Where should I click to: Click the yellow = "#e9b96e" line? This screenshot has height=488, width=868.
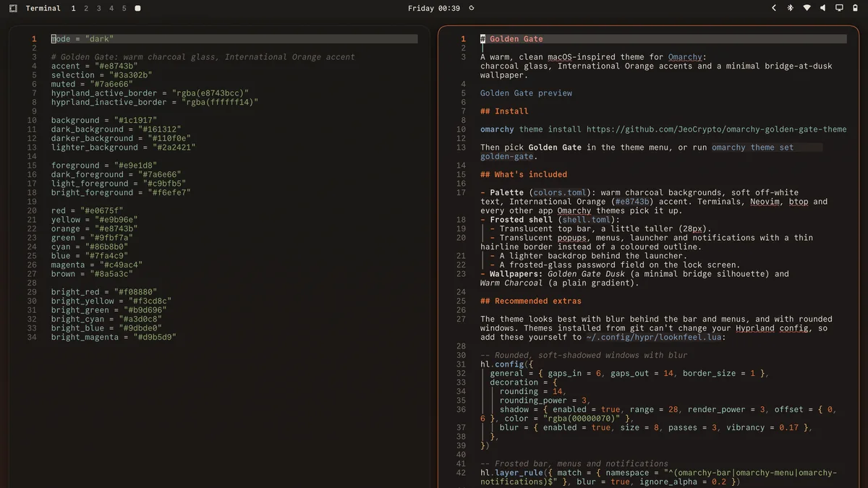94,220
